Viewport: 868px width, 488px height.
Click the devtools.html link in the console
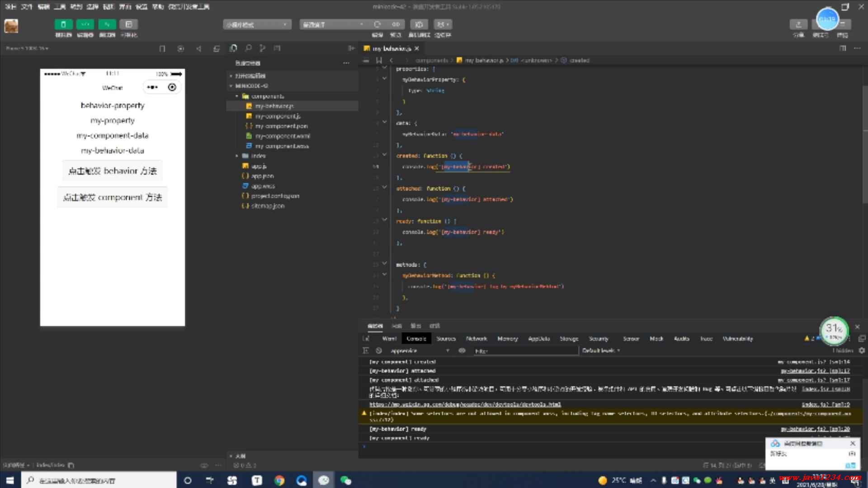point(465,404)
